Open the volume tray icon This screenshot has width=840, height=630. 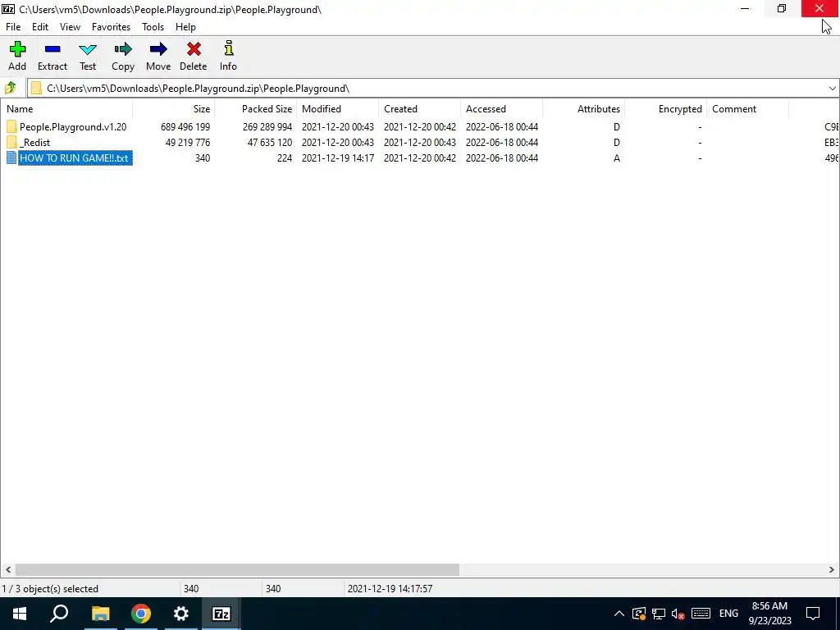(x=678, y=614)
